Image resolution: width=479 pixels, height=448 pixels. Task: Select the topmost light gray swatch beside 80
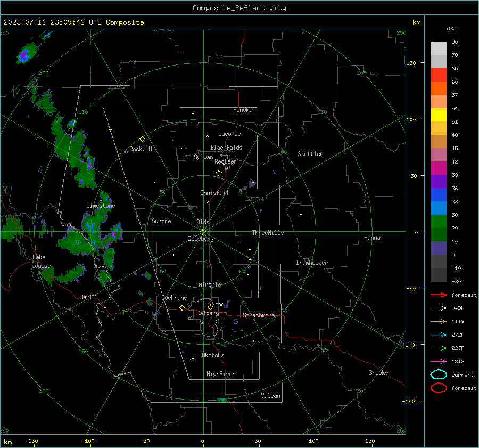pos(439,48)
